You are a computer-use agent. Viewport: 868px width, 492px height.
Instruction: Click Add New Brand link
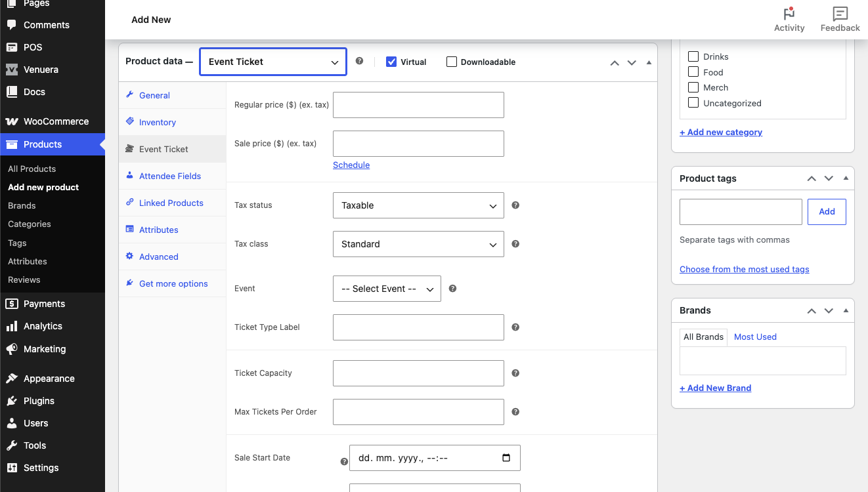pyautogui.click(x=716, y=388)
